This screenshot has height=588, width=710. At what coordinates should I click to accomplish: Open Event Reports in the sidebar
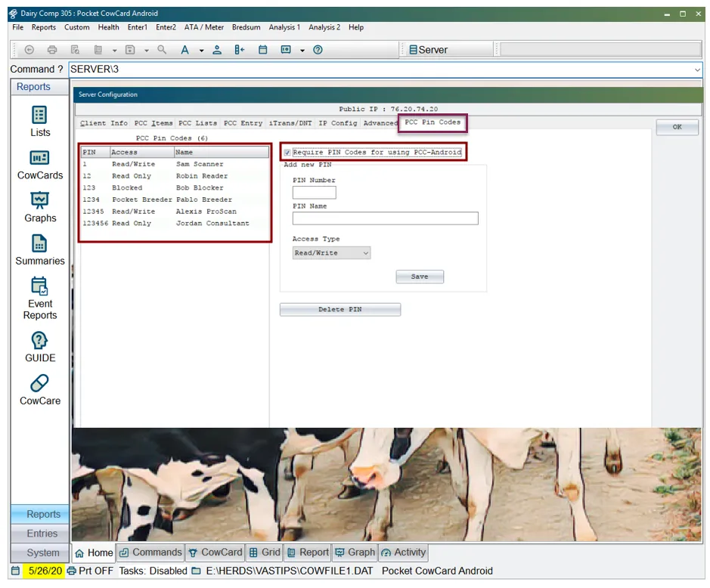40,299
